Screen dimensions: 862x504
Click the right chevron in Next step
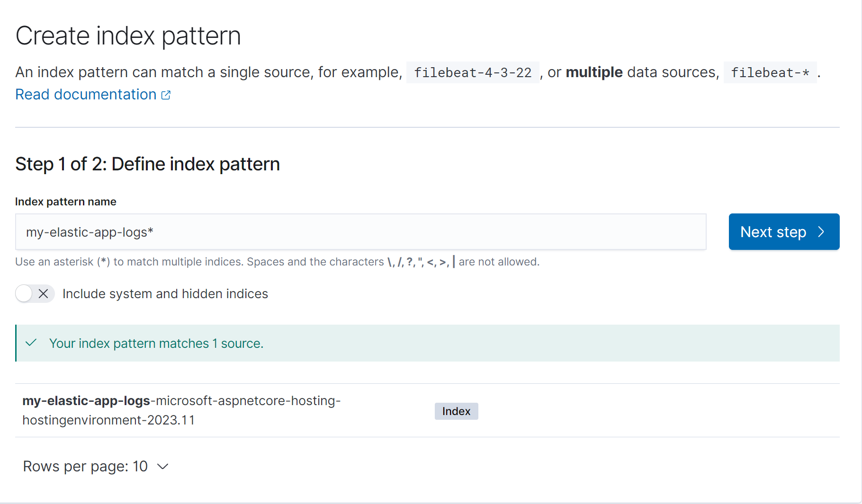(821, 232)
